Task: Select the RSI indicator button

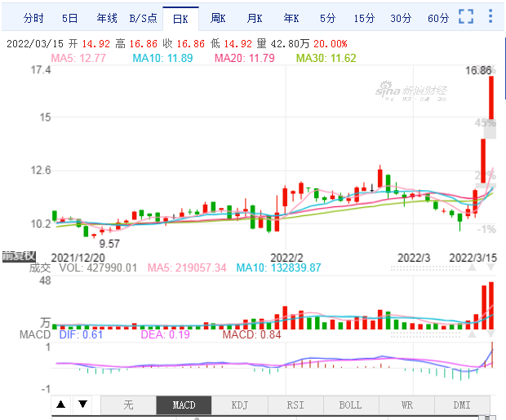Action: pos(295,405)
